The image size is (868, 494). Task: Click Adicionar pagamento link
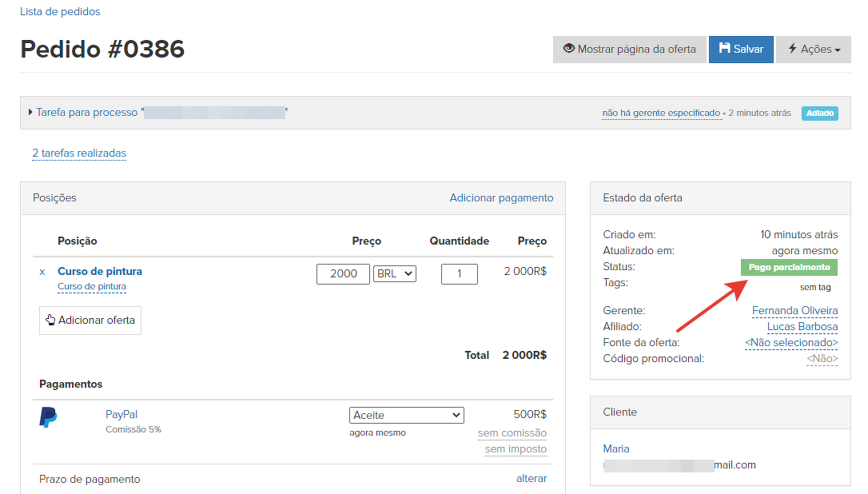[x=501, y=197]
